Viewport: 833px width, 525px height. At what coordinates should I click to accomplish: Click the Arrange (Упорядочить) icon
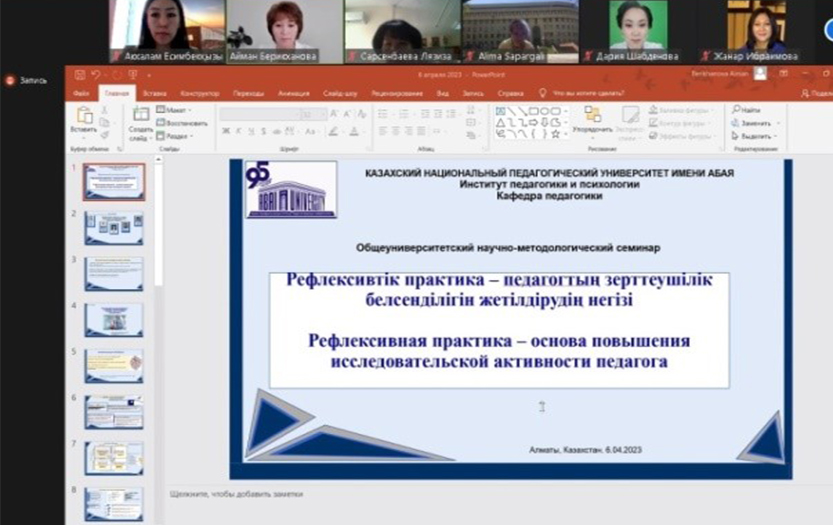coord(592,114)
